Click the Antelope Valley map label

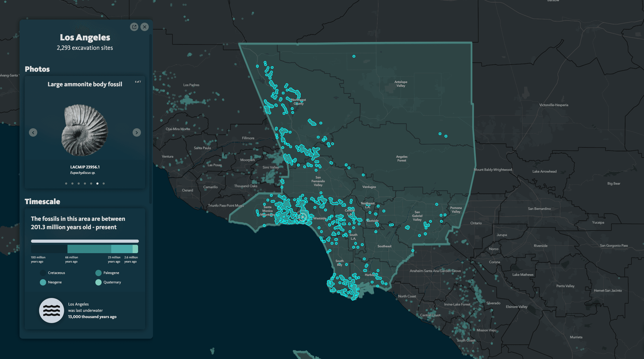point(401,84)
